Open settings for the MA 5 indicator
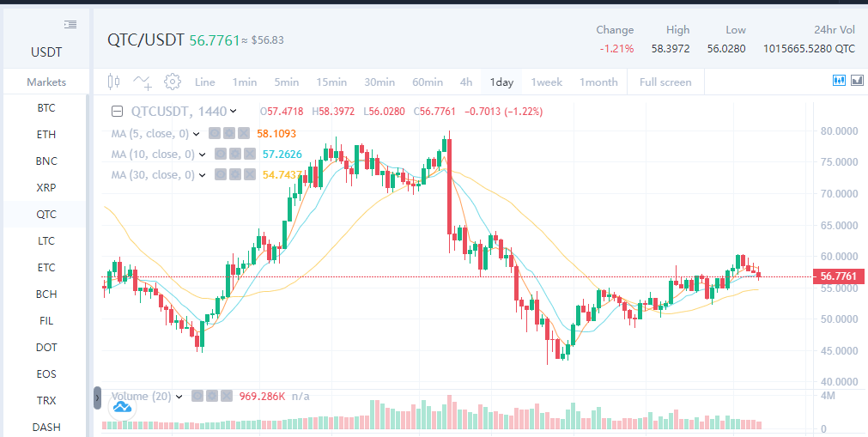This screenshot has width=868, height=437. coord(231,134)
